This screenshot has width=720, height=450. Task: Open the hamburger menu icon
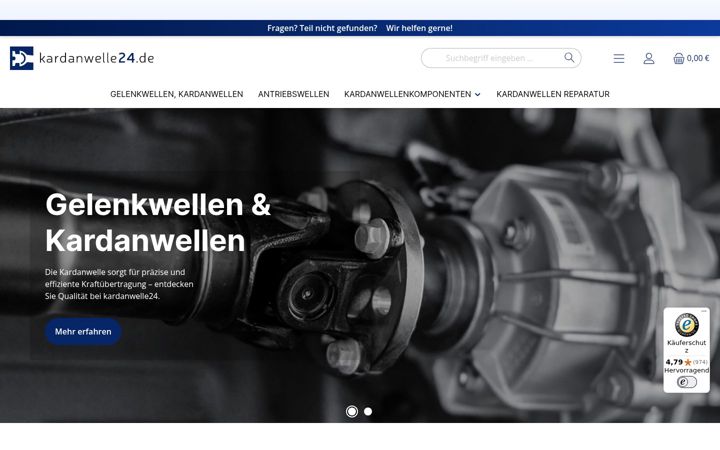coord(619,58)
